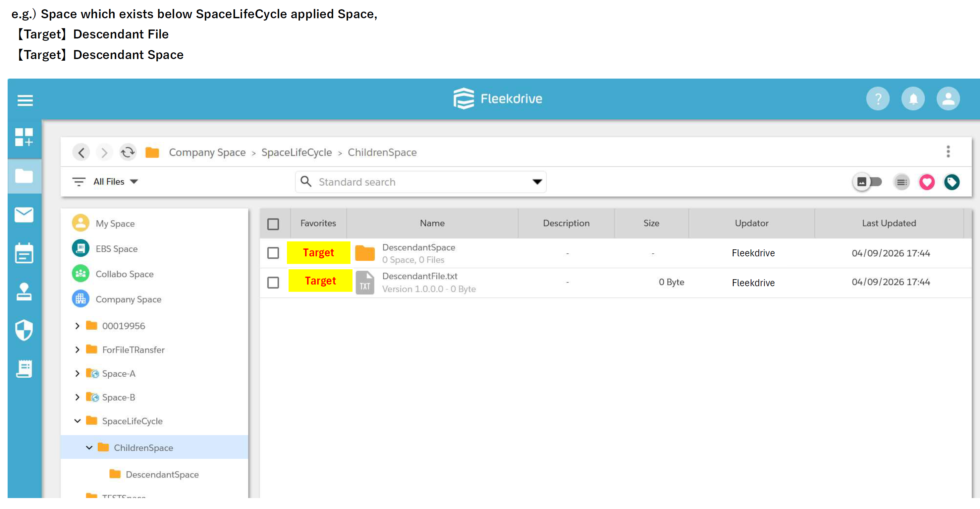
Task: Collapse the SpaceLifeCycle tree node
Action: (x=77, y=421)
